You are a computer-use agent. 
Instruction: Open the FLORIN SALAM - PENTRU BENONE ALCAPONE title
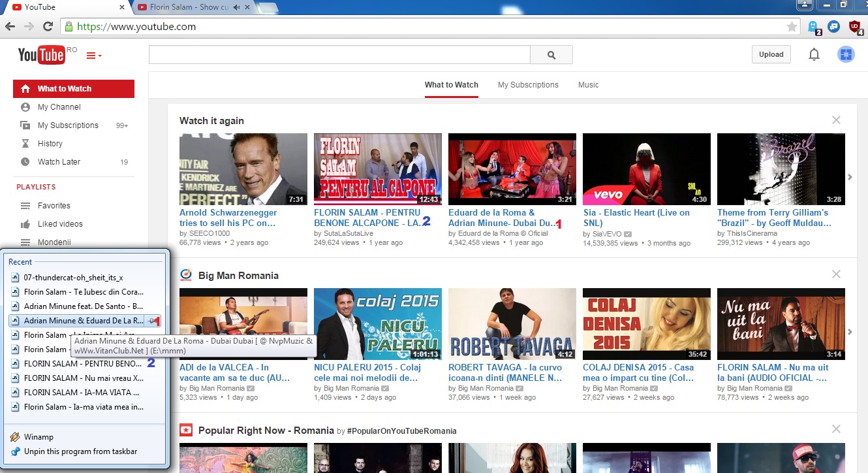coord(367,218)
